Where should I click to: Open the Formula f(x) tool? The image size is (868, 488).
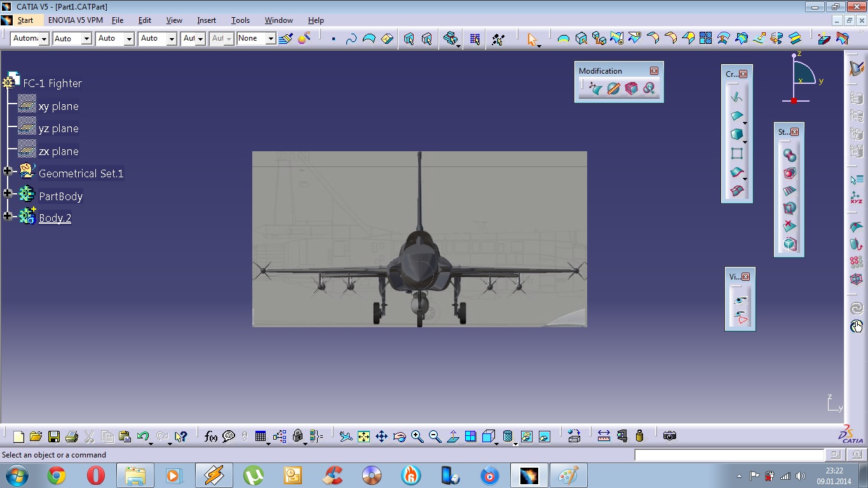point(211,437)
